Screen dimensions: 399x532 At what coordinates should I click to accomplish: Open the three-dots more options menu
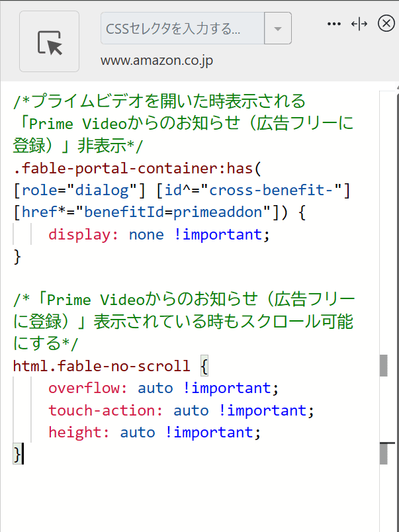coord(334,24)
